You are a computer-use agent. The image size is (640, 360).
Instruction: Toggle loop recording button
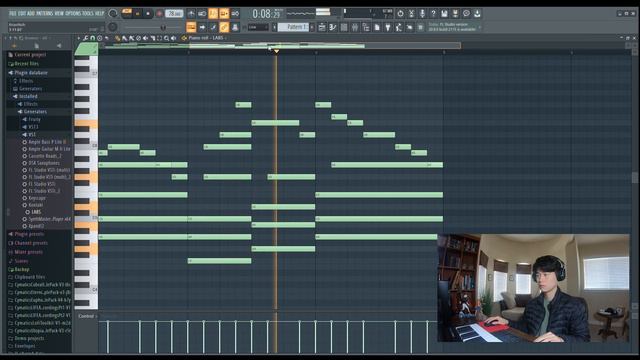click(235, 13)
